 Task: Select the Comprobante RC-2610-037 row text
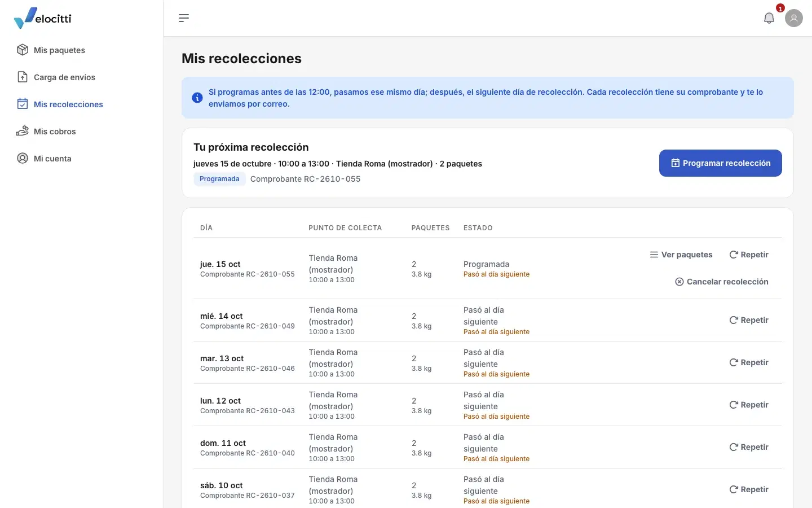pos(248,496)
